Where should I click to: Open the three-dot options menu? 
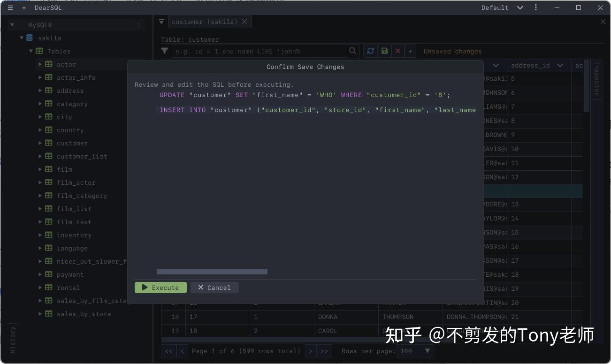coord(536,8)
